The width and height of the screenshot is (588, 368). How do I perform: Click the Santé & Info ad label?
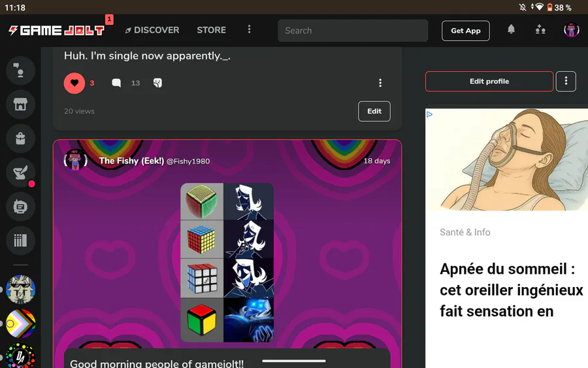(465, 232)
